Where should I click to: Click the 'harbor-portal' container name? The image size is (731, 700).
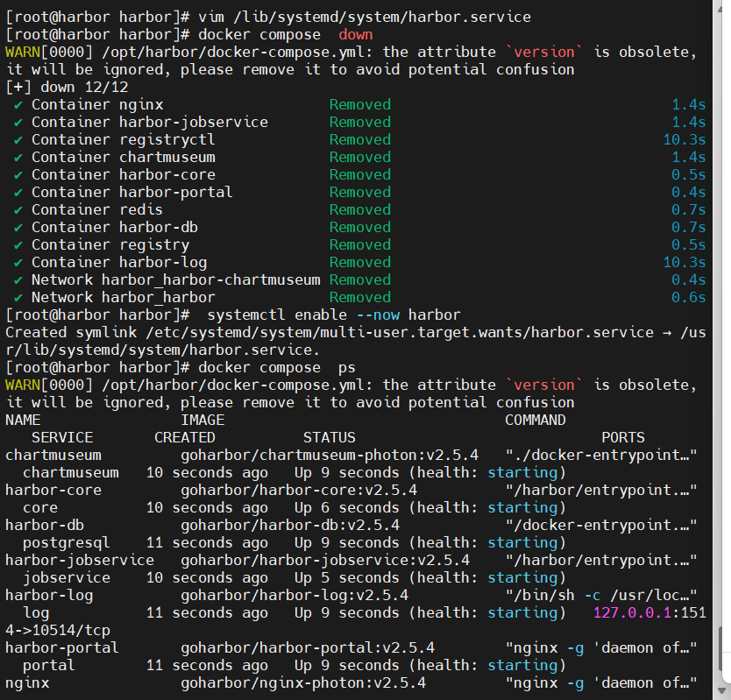[62, 647]
